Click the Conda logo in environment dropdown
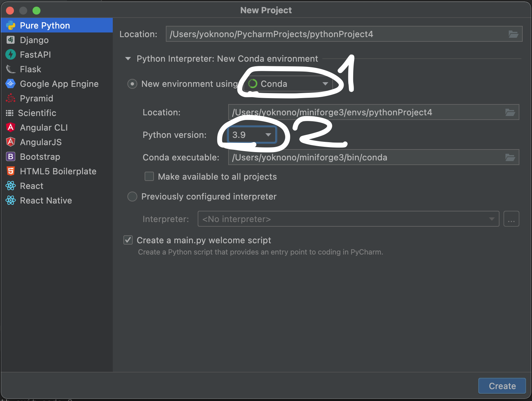Screen dimensions: 532x401 [253, 84]
